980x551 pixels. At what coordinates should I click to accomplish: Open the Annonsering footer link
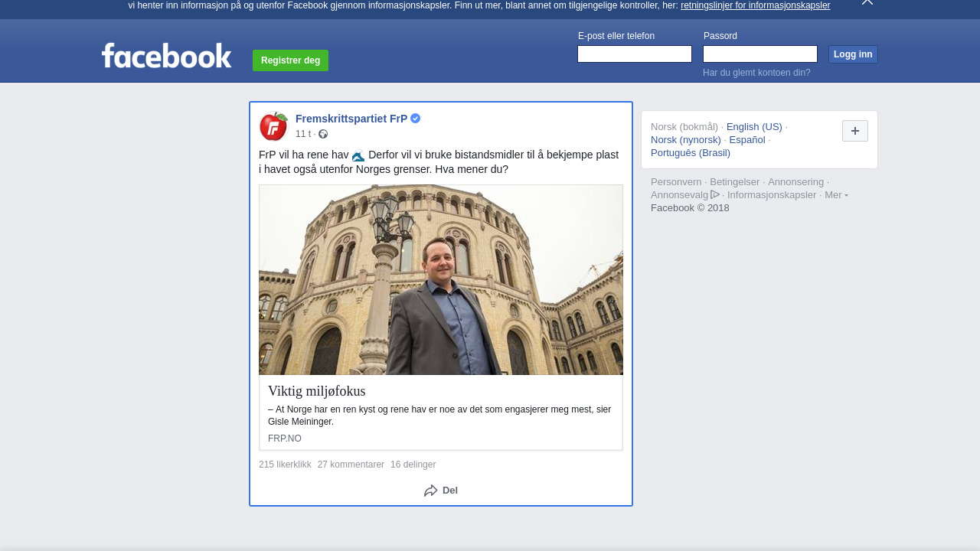click(x=796, y=182)
